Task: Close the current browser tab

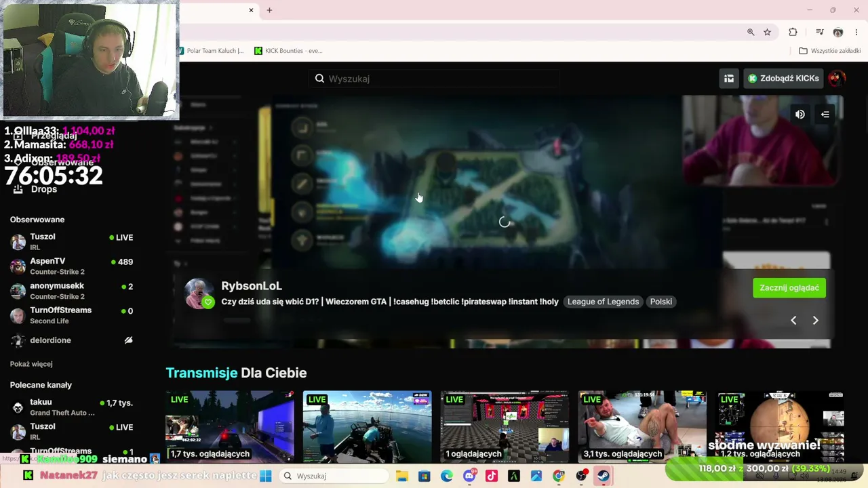Action: coord(251,10)
